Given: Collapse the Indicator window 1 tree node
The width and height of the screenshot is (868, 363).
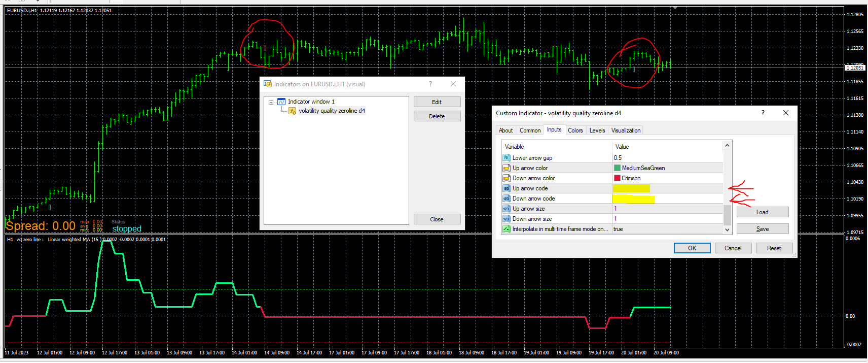Looking at the screenshot, I should [271, 102].
